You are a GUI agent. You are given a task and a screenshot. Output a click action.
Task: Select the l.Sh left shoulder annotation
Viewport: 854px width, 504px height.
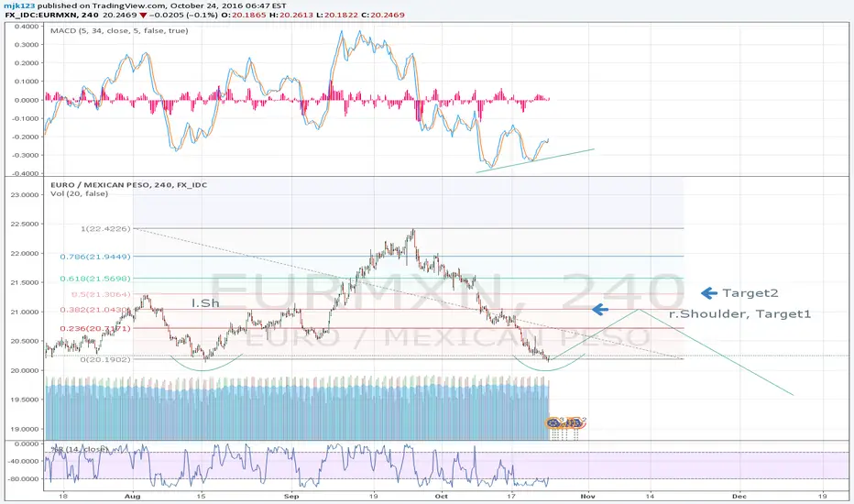(205, 303)
